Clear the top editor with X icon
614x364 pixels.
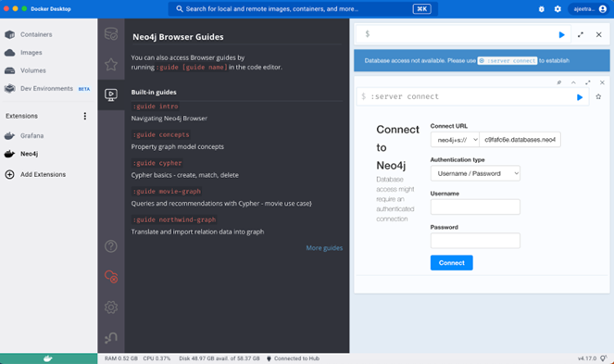click(x=599, y=35)
